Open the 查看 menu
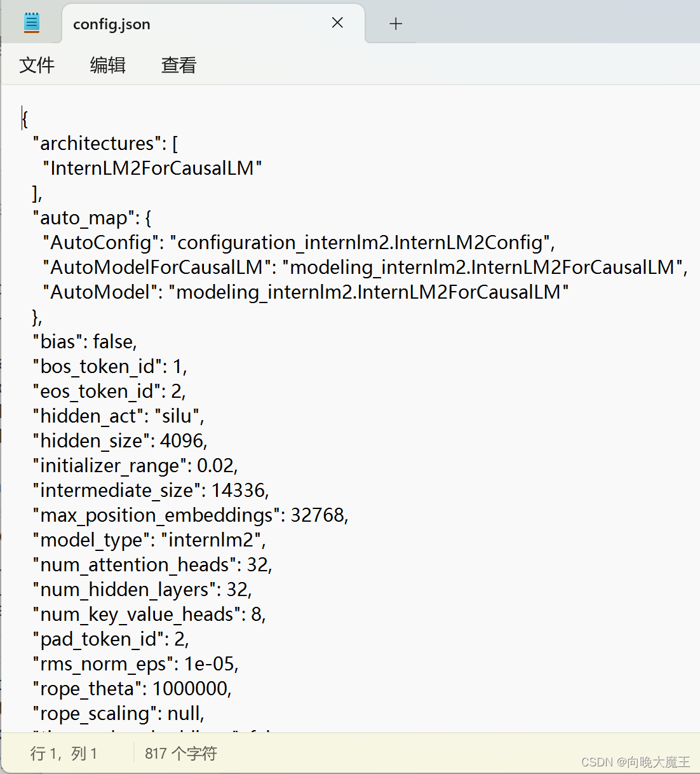 click(178, 65)
